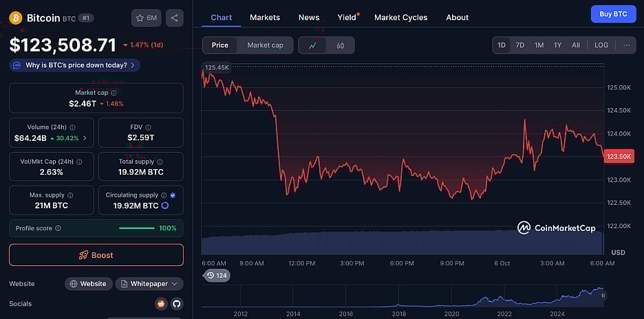Click the Boost button
Image resolution: width=644 pixels, height=319 pixels.
pos(96,255)
